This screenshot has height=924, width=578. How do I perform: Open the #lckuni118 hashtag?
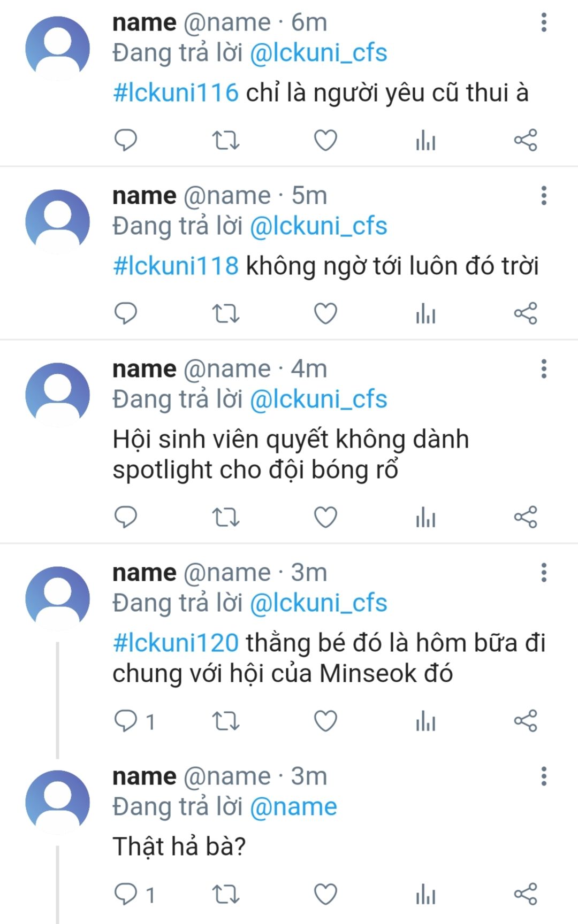coord(176,266)
